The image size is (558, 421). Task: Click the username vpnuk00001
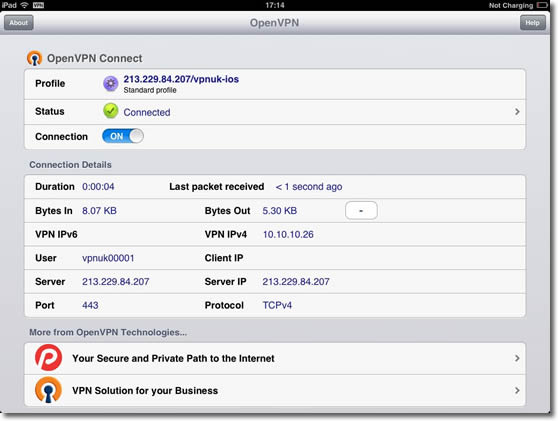click(108, 258)
